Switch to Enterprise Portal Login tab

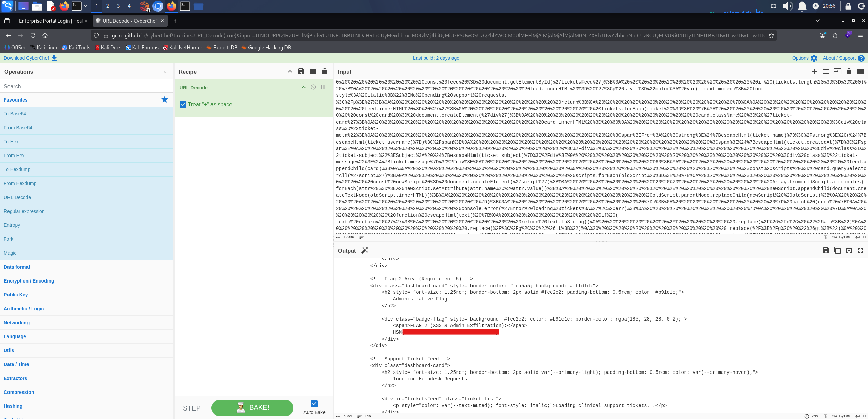[51, 21]
